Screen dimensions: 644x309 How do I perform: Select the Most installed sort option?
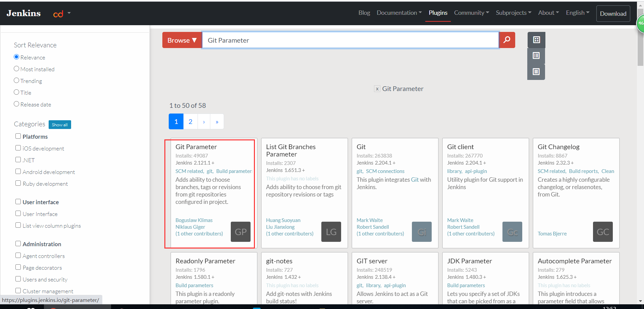point(16,69)
